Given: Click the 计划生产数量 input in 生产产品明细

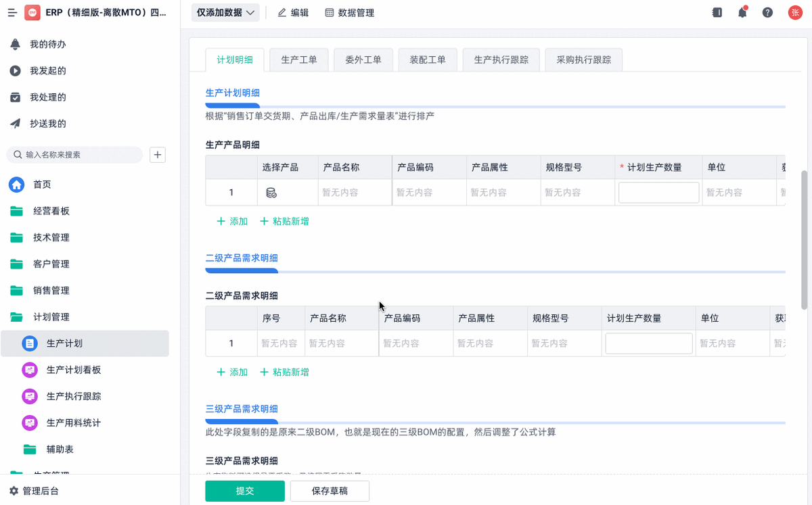Looking at the screenshot, I should [658, 193].
